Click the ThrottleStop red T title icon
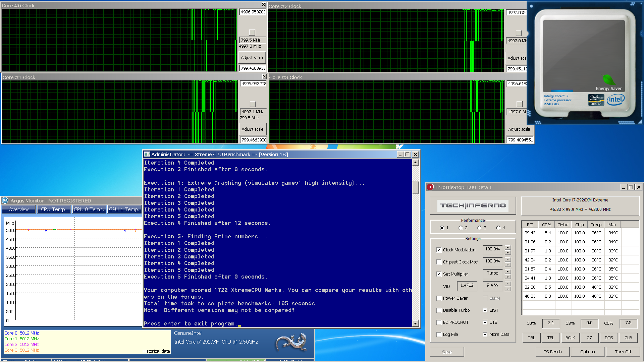Screen dimensions: 644x362 tap(430, 187)
